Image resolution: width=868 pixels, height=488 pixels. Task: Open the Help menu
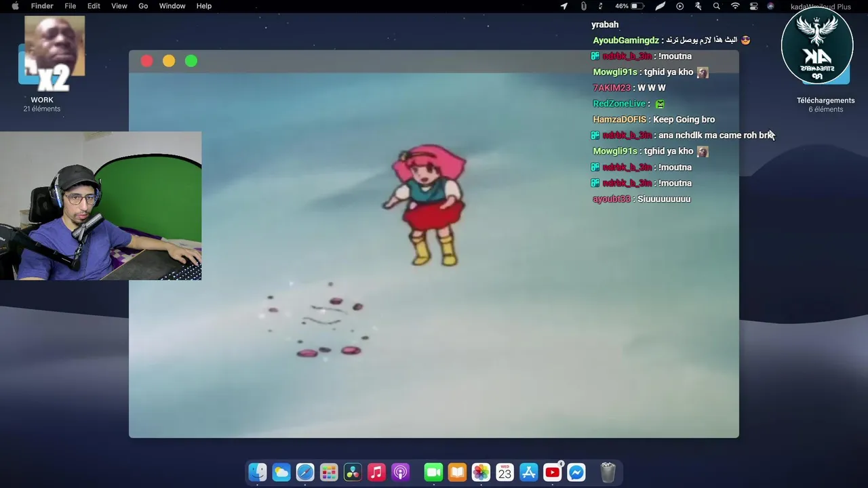[204, 6]
